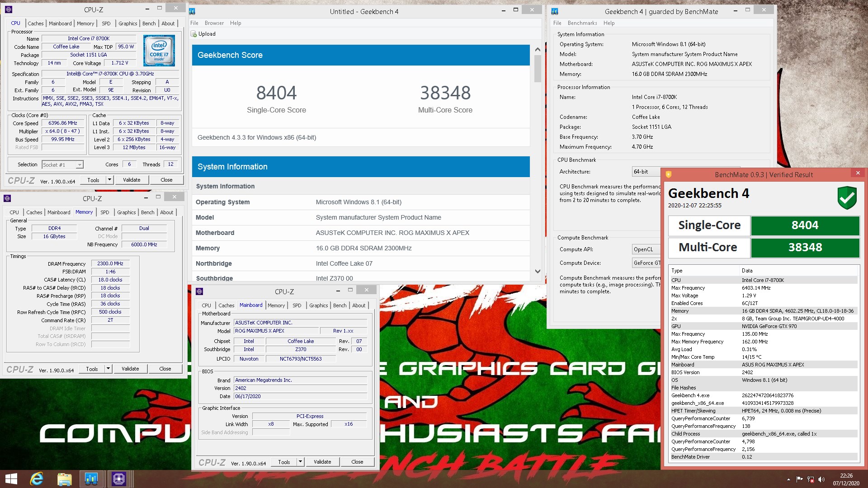Click the Upload icon in Geekbench 4
This screenshot has height=488, width=868.
[x=193, y=34]
